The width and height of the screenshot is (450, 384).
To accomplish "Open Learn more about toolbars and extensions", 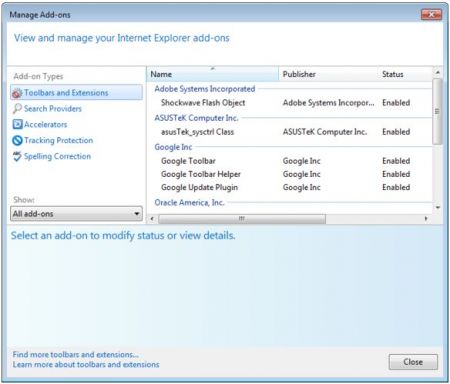I will pyautogui.click(x=86, y=364).
